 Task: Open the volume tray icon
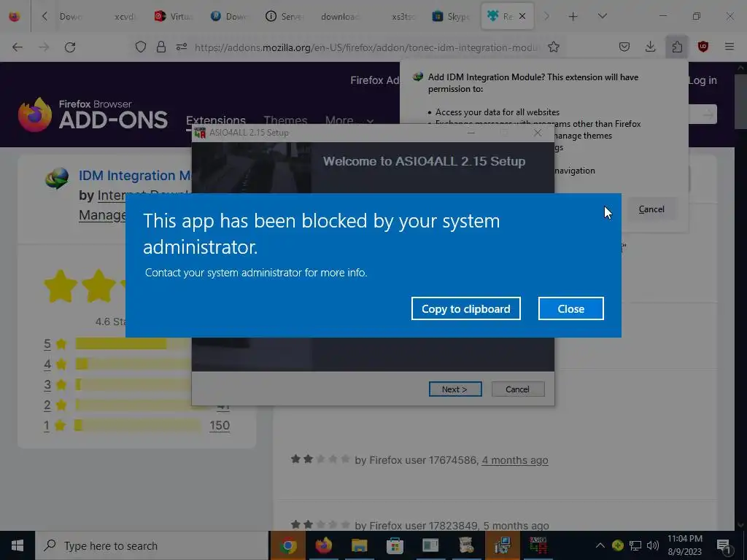[653, 545]
